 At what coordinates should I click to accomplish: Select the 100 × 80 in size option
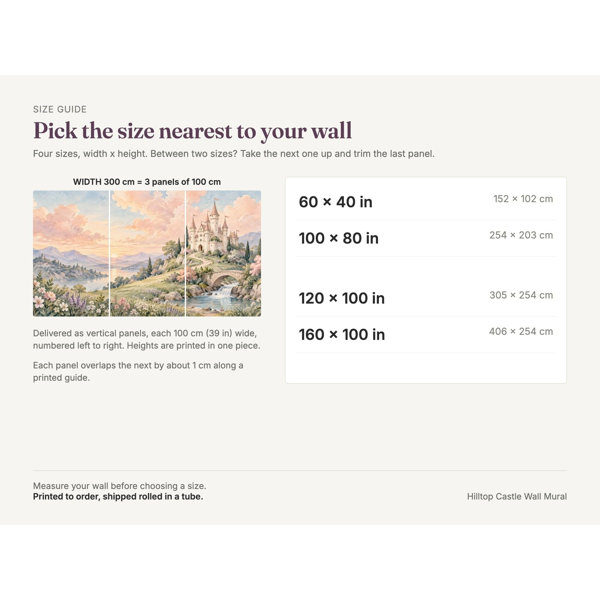pyautogui.click(x=426, y=238)
